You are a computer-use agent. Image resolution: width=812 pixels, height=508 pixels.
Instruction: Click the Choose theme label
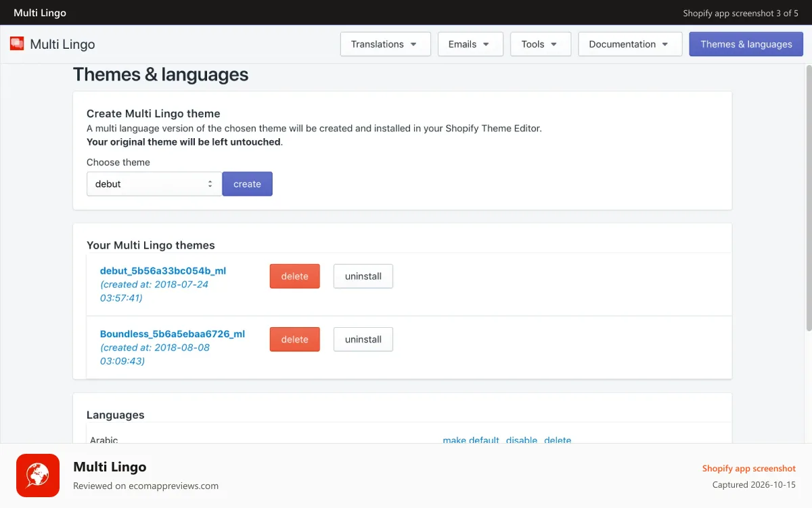tap(118, 163)
